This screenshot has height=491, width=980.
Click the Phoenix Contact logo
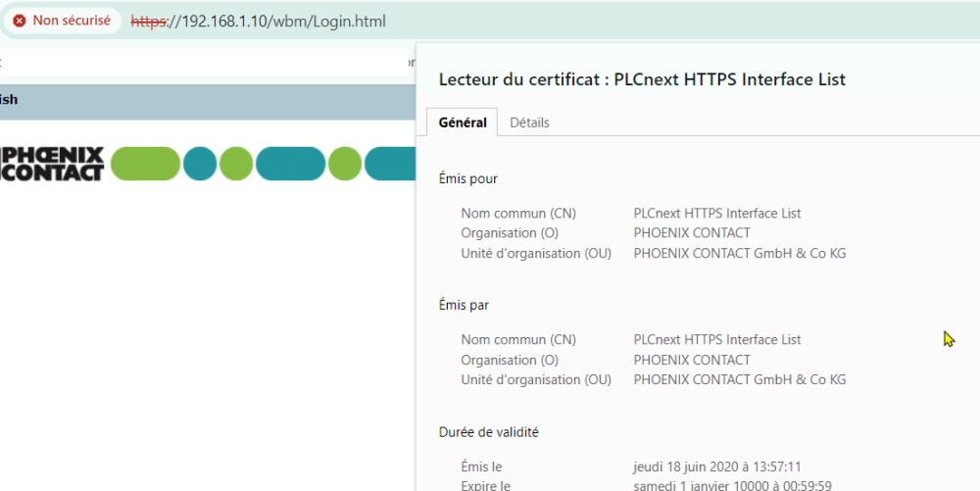click(x=52, y=164)
